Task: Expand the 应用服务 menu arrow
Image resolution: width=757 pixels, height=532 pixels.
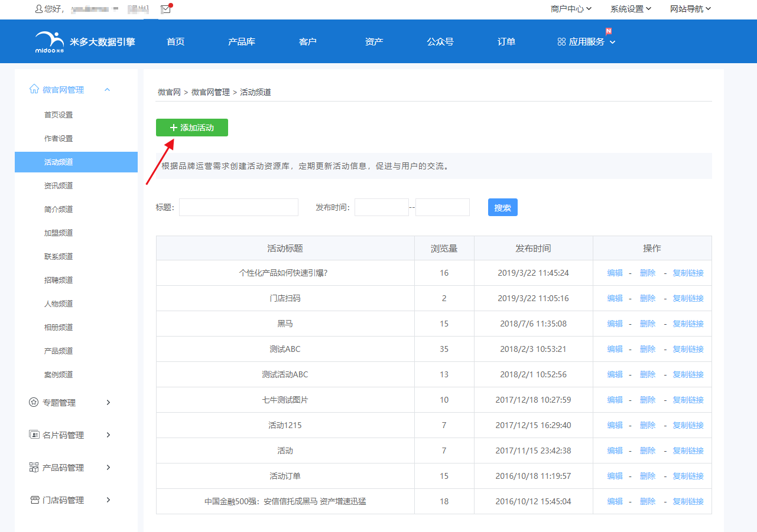Action: pos(612,42)
